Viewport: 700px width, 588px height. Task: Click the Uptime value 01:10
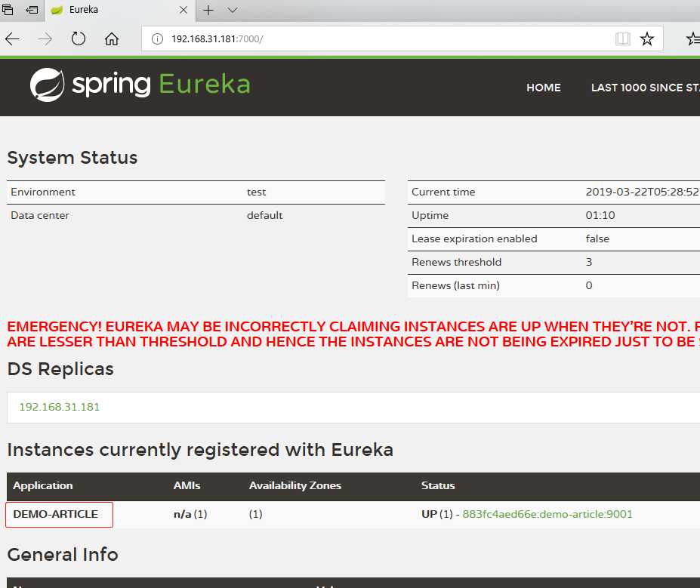(600, 215)
